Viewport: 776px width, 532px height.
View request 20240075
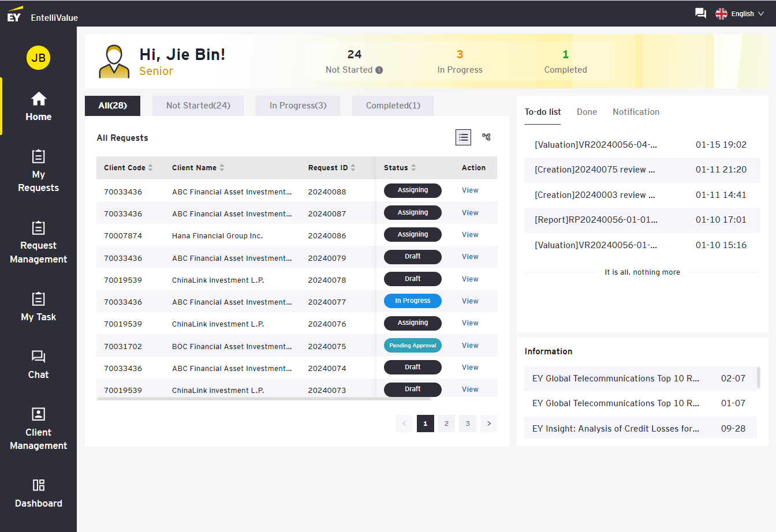pos(470,346)
